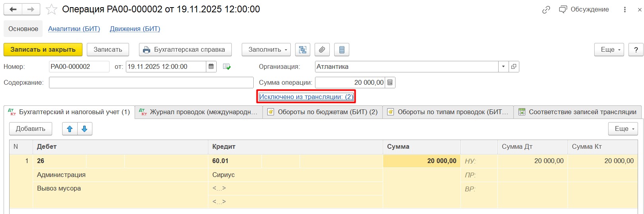Click the back navigation arrow
The width and height of the screenshot is (644, 214).
click(x=13, y=10)
